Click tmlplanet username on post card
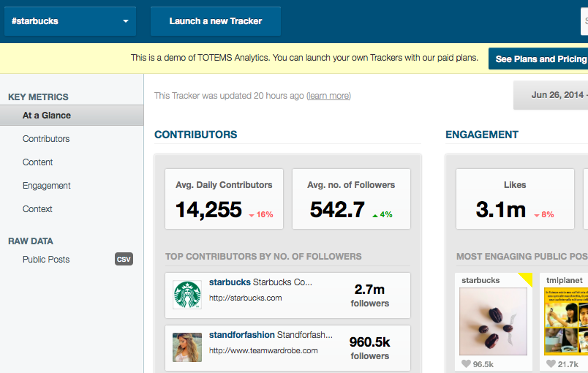This screenshot has width=588, height=373. click(565, 280)
